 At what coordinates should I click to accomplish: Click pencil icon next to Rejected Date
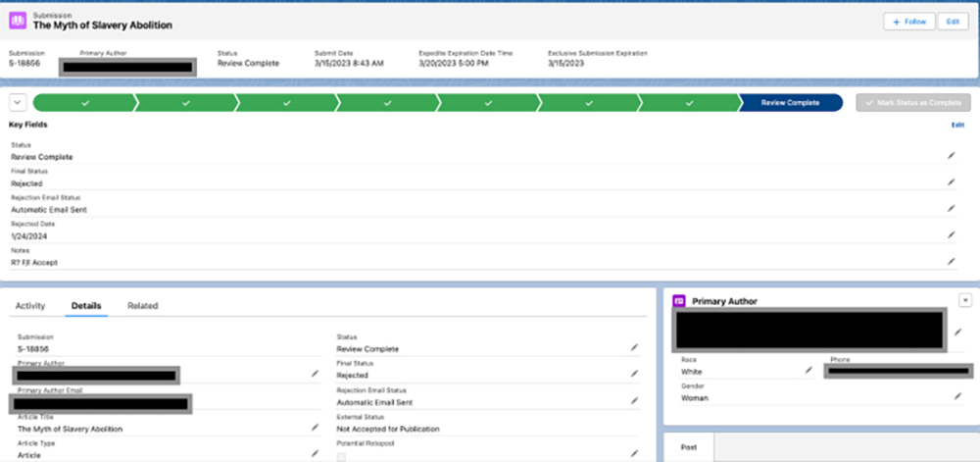pos(950,235)
